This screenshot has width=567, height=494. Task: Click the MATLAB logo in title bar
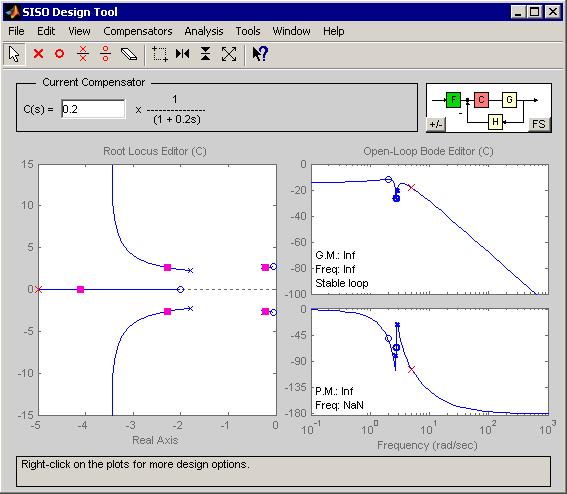tap(13, 12)
